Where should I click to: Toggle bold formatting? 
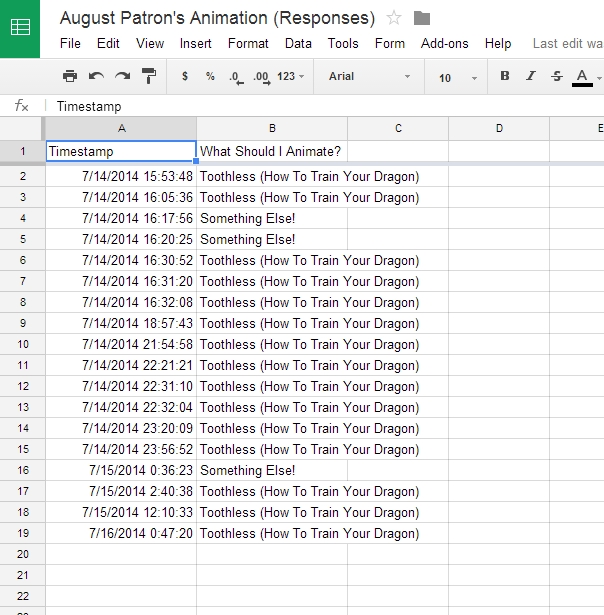[504, 76]
